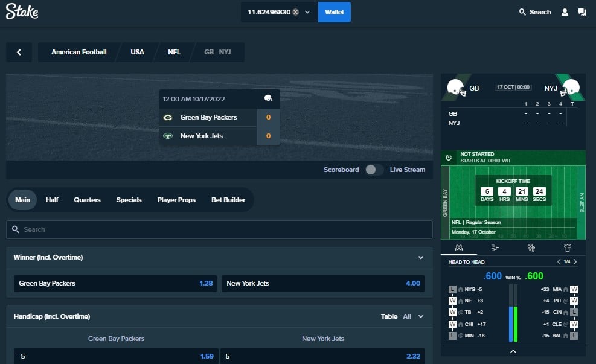The width and height of the screenshot is (596, 364).
Task: Click the New York Jets team logo
Action: tap(168, 136)
